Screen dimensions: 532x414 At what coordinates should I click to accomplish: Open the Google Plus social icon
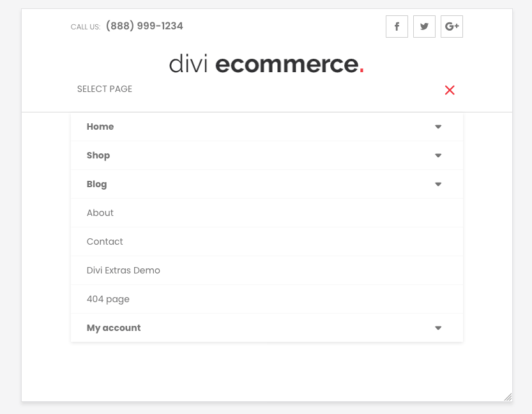pyautogui.click(x=452, y=26)
